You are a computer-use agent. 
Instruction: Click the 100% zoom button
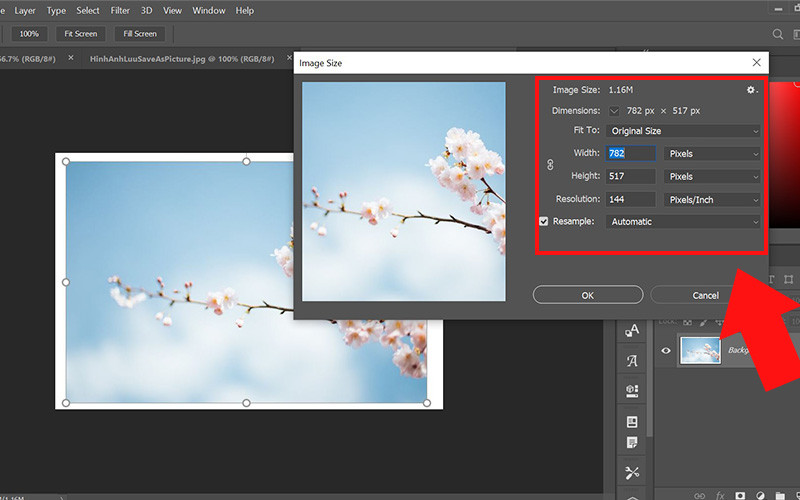pyautogui.click(x=29, y=34)
